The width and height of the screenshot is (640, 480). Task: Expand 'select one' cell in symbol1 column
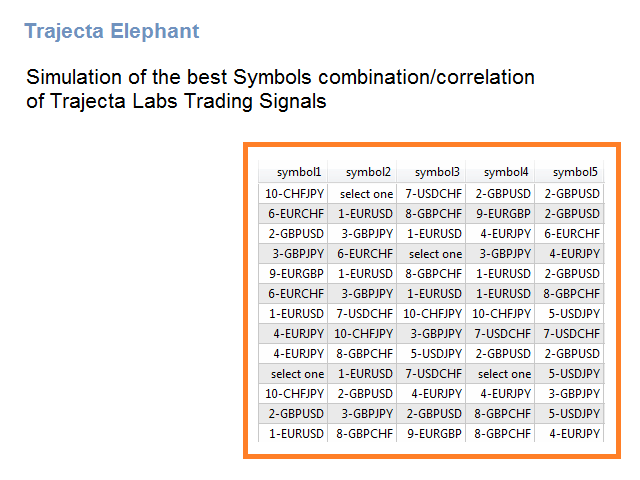(x=293, y=374)
